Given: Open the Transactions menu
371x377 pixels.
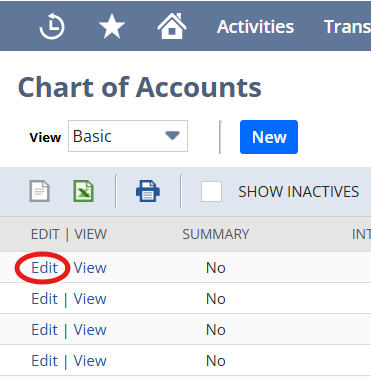Looking at the screenshot, I should pos(347,27).
